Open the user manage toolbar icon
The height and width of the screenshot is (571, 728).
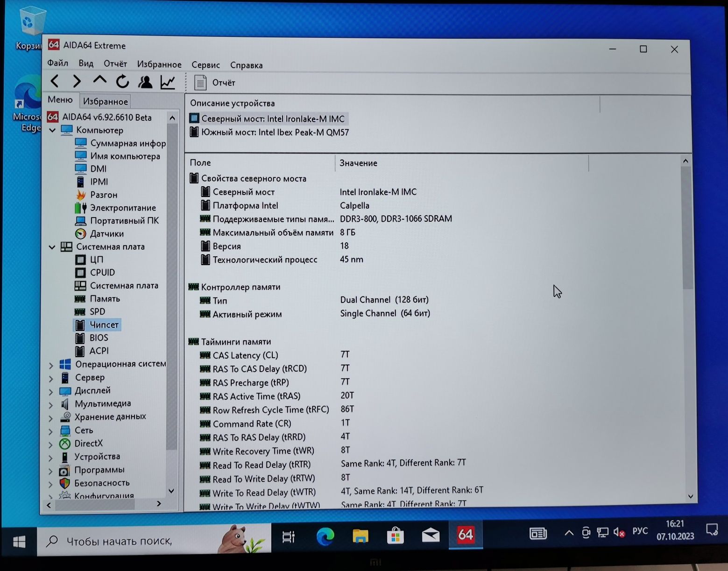coord(145,82)
